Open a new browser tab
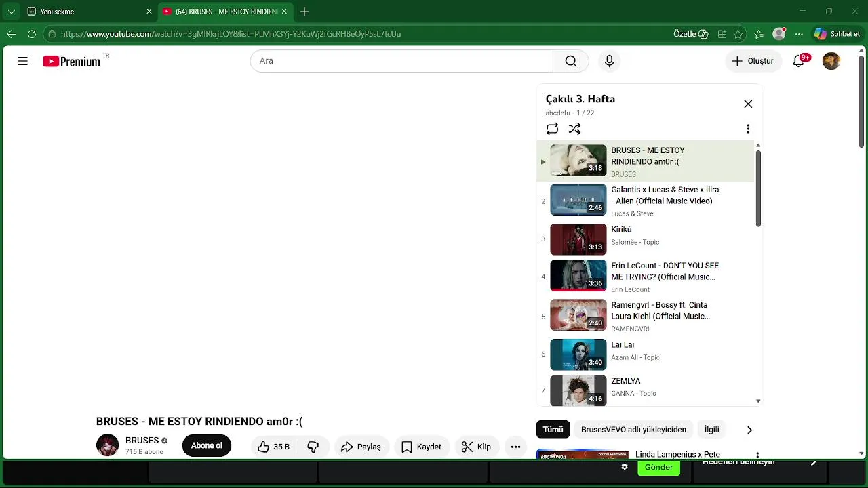Image resolution: width=868 pixels, height=488 pixels. click(304, 12)
